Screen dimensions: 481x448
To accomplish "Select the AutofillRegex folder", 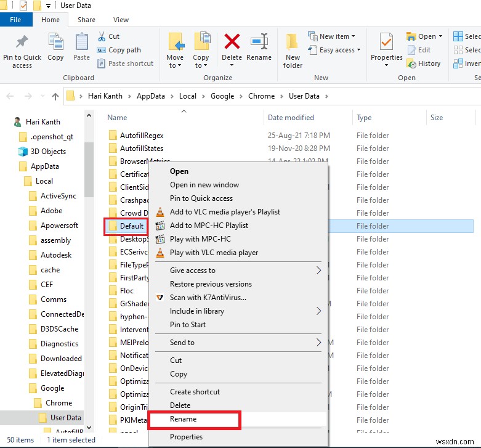I will point(142,136).
